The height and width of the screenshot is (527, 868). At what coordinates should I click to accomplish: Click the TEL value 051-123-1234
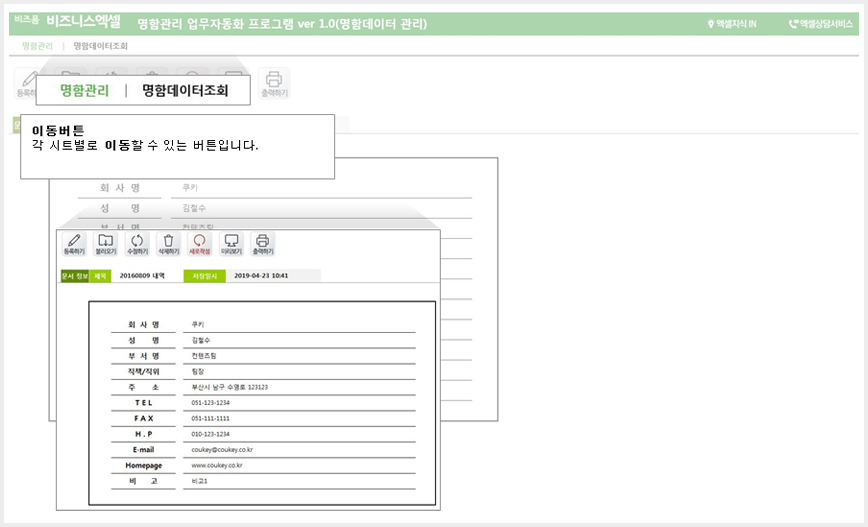[210, 402]
